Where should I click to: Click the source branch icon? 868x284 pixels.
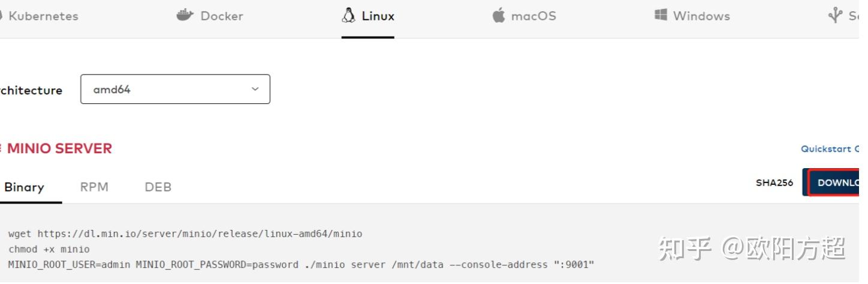click(x=834, y=15)
